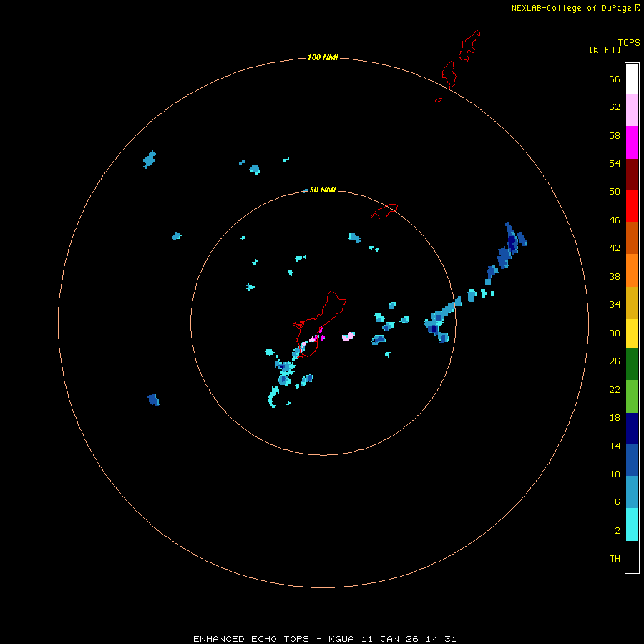Select the bright orange legend swatch
Image resolution: width=644 pixels, height=644 pixels.
point(632,270)
